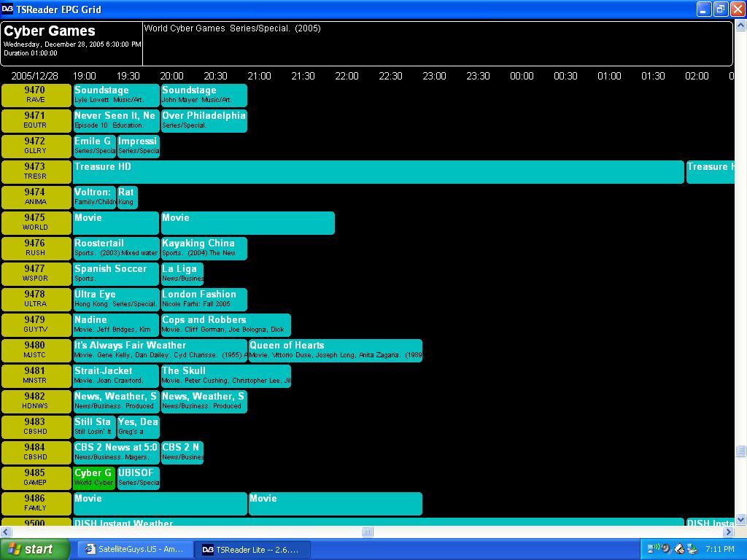Select the 21:00 Movie on FAMLY
This screenshot has height=560, width=747.
336,503
